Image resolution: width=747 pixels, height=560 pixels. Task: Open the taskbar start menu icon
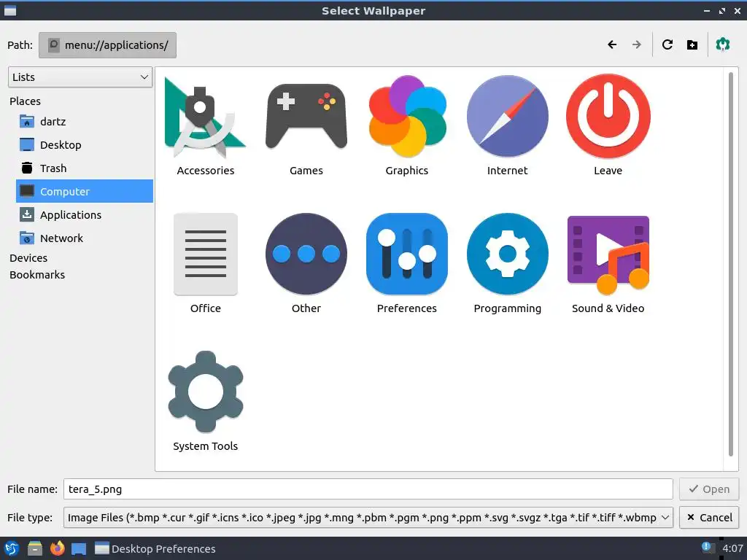click(x=12, y=548)
